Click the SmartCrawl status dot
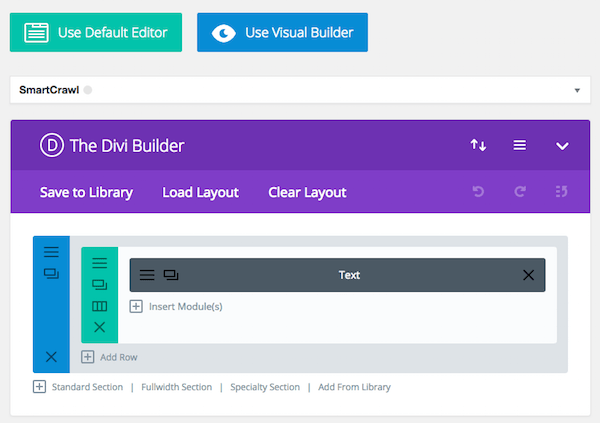 coord(88,90)
